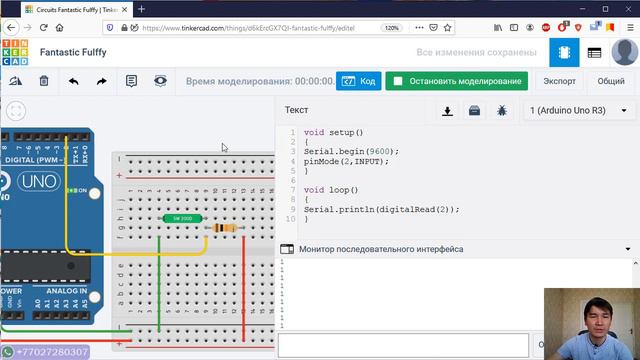
Task: Click the serial monitor input field
Action: [403, 345]
